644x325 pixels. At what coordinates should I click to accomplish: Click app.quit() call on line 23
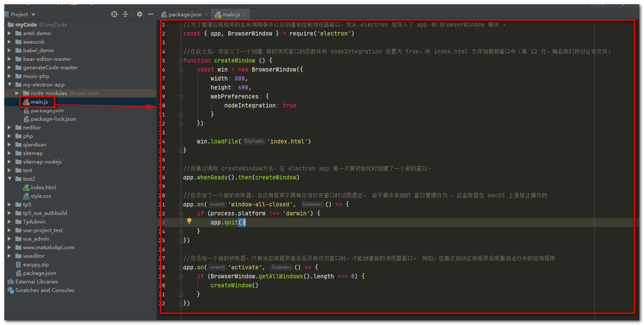(227, 222)
